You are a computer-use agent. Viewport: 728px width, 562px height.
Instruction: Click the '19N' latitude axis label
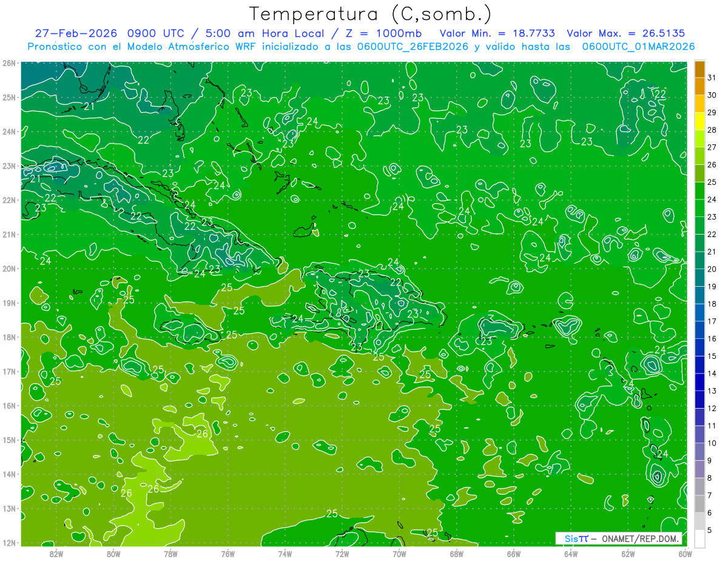tap(8, 303)
